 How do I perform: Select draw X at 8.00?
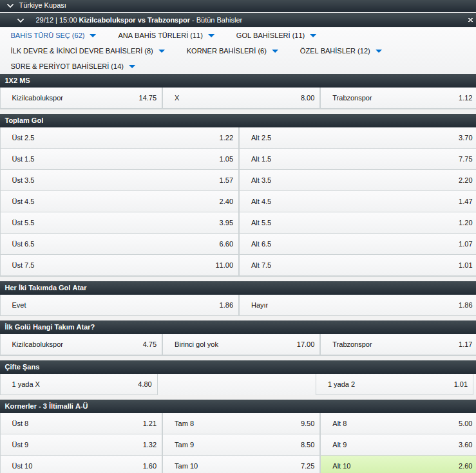coord(242,98)
